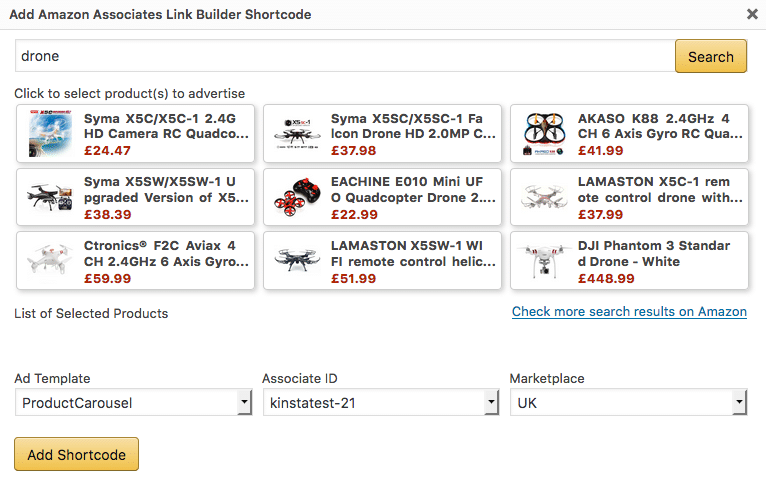Click the AKASO K88 quadcopter thumbnail

coord(545,134)
